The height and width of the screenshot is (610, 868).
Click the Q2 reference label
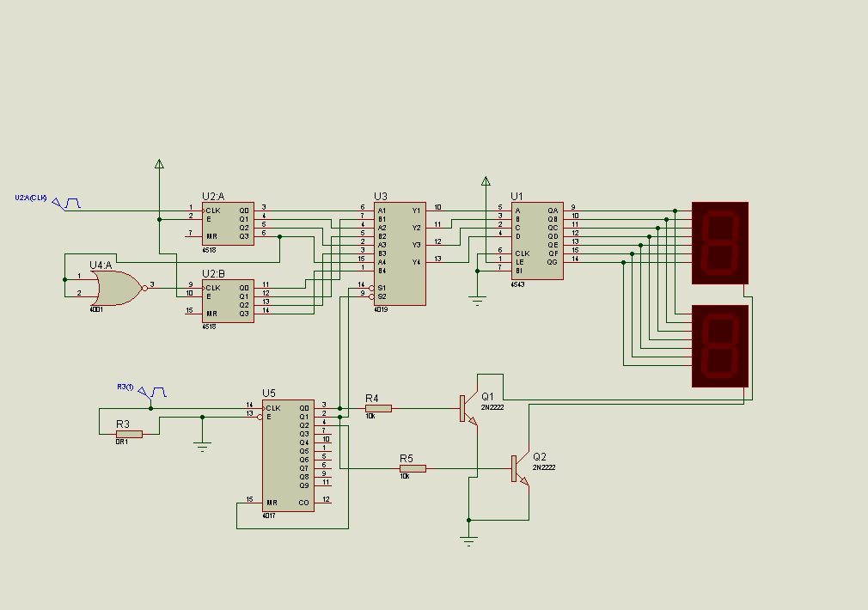click(540, 457)
